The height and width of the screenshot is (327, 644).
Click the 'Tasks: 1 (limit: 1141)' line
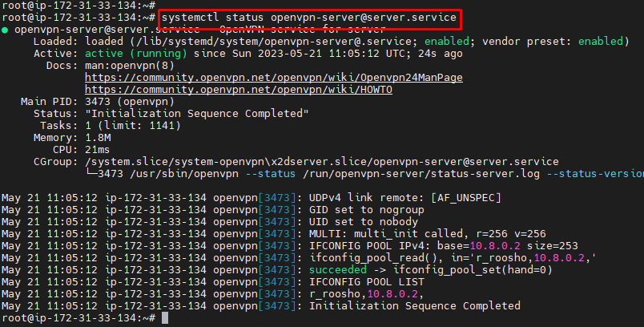(110, 125)
